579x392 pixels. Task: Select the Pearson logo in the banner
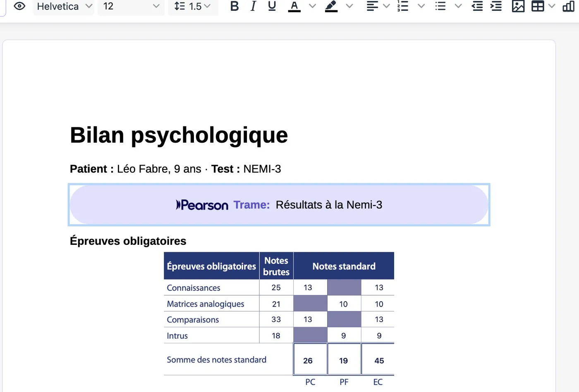click(202, 205)
